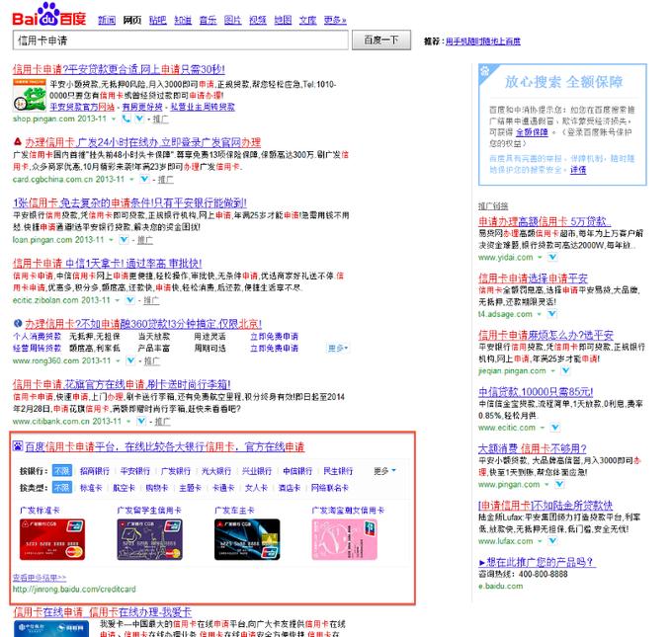672x637 pixels.
Task: Click the V verification icon next to shop.pingan.com
Action: click(x=139, y=119)
